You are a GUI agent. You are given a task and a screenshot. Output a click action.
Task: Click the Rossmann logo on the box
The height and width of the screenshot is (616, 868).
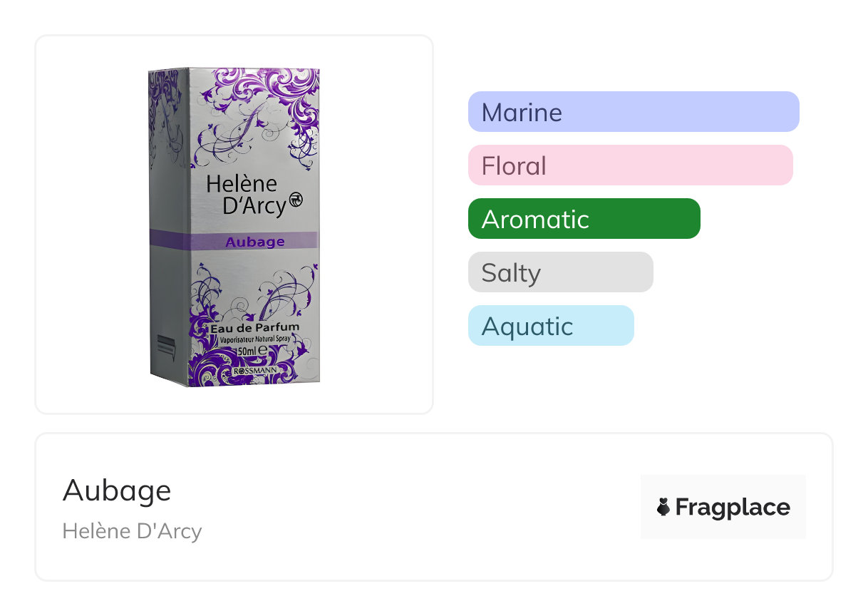(x=254, y=372)
